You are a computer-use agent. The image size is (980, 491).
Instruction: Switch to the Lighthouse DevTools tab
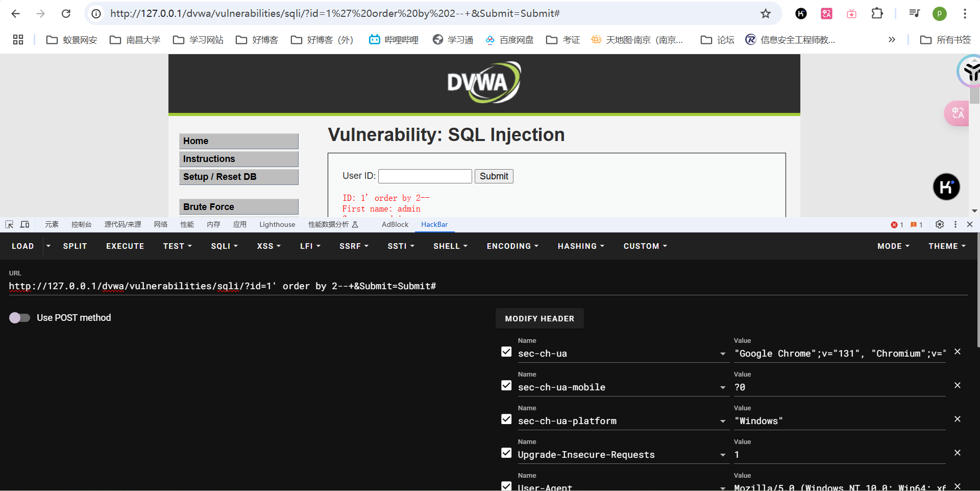[277, 224]
